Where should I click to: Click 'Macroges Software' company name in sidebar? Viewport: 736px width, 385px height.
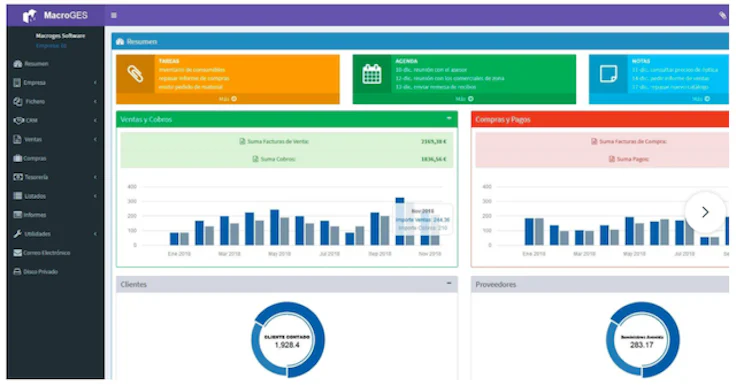point(61,36)
